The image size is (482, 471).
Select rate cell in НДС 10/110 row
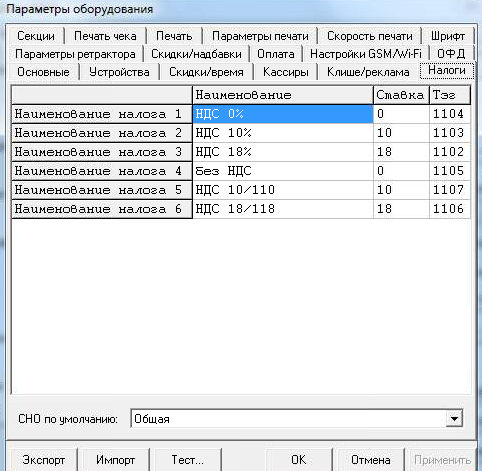401,190
